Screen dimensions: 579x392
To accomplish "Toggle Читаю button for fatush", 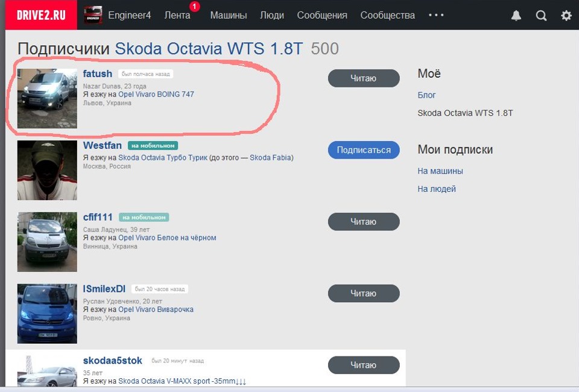I will point(363,78).
